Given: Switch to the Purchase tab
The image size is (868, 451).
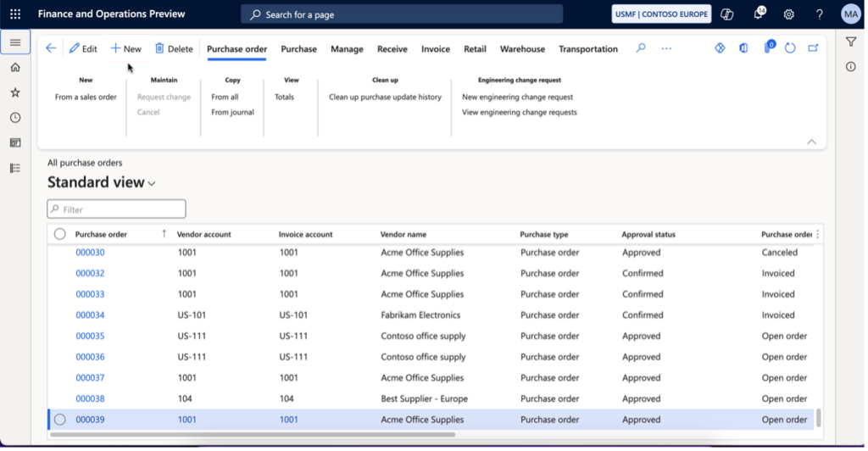Looking at the screenshot, I should pos(298,48).
